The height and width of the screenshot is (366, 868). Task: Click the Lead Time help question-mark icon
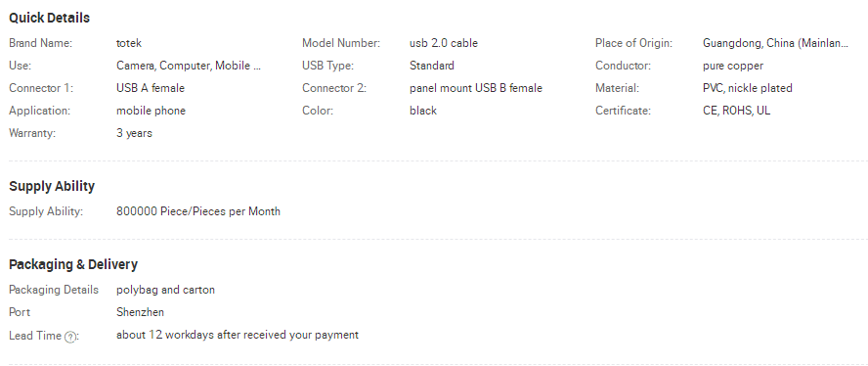tap(70, 337)
